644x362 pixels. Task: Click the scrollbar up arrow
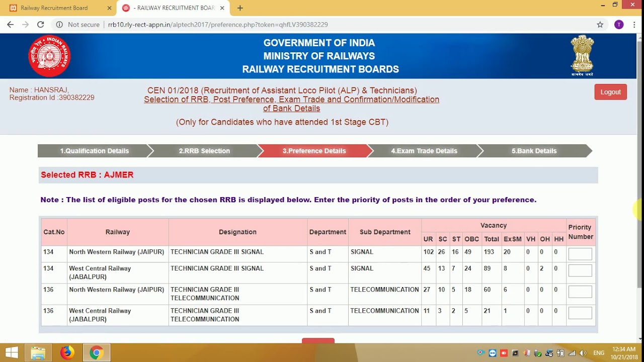[x=640, y=37]
